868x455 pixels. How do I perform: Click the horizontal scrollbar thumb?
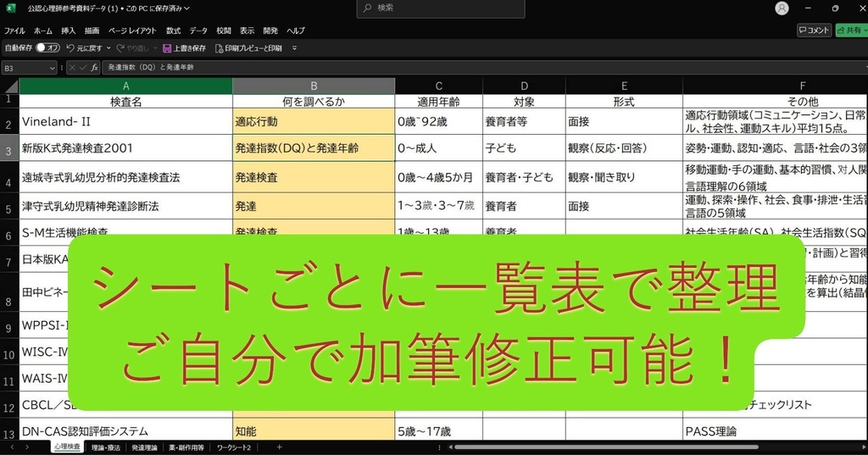(606, 447)
